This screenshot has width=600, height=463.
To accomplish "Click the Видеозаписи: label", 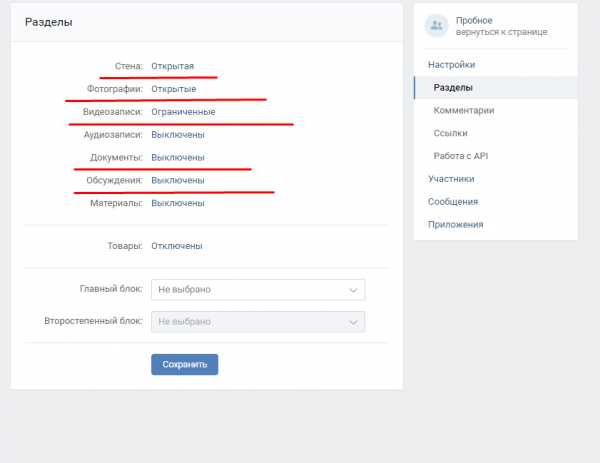I will pos(112,112).
